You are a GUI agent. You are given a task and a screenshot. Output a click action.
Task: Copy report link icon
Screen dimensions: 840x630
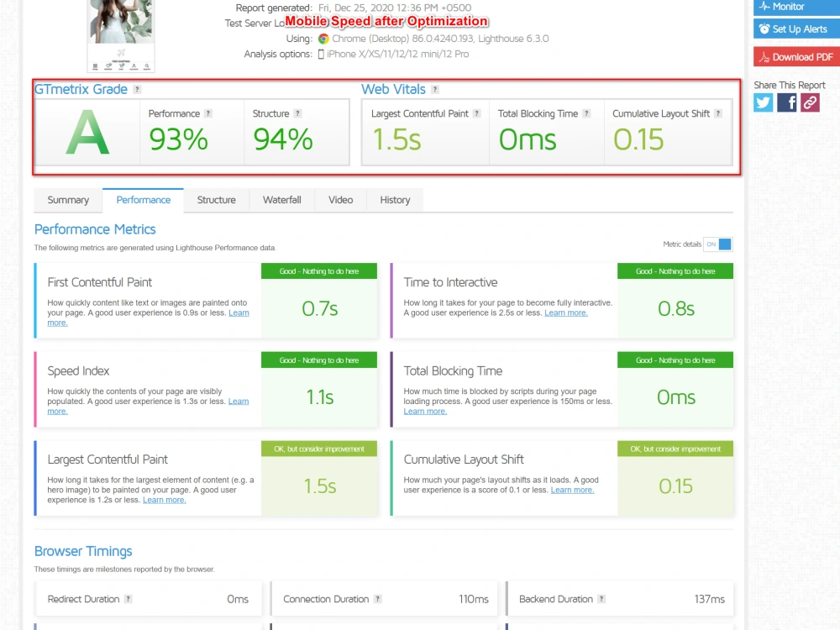point(810,102)
